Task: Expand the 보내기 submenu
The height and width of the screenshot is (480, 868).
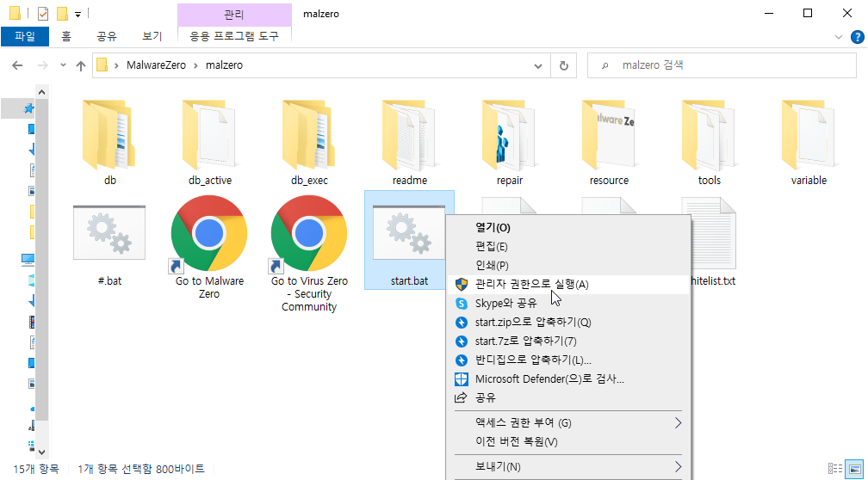Action: (679, 467)
